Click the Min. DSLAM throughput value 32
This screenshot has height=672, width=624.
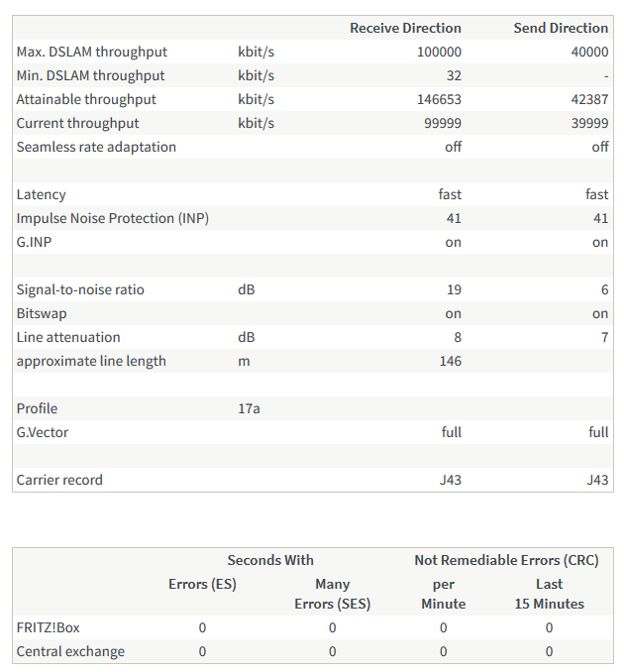point(453,75)
